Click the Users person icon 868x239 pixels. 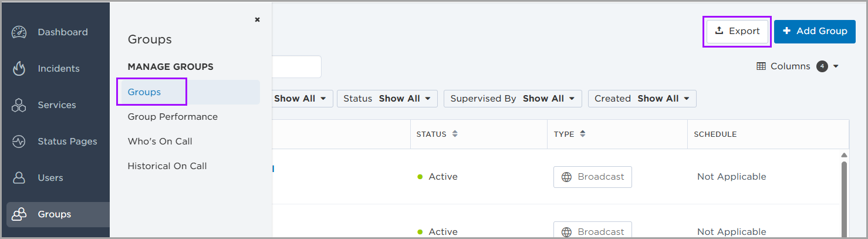pyautogui.click(x=19, y=178)
